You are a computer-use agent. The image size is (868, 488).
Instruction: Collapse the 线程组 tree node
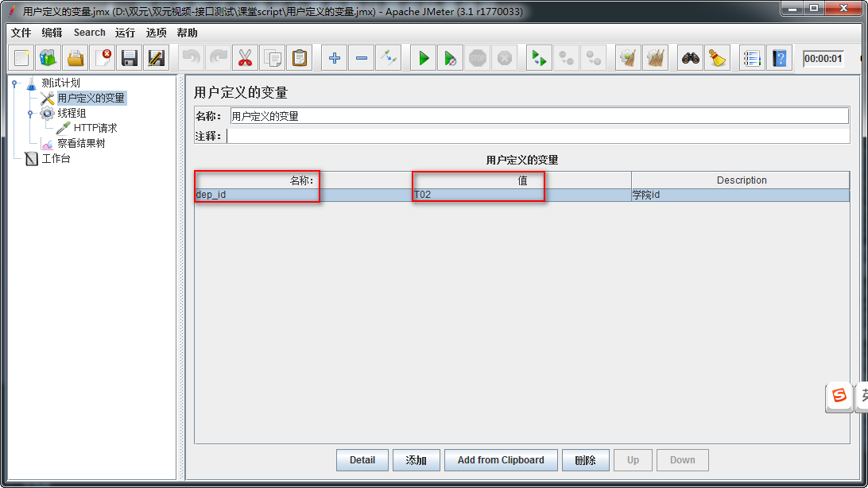[30, 114]
